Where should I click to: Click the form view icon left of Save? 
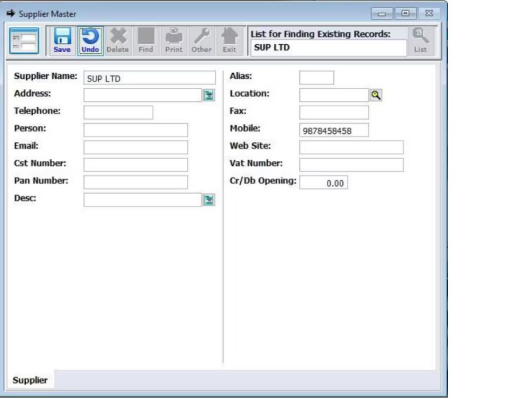point(24,41)
